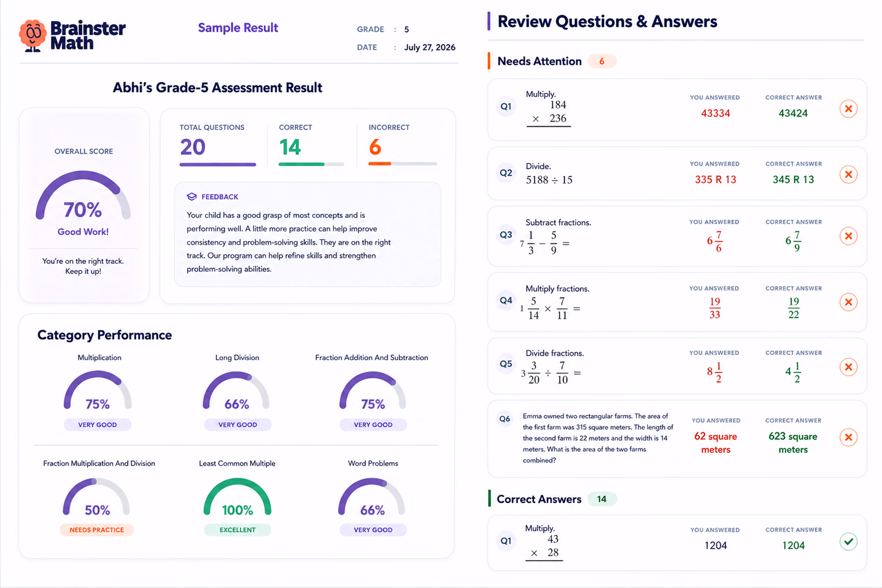
Task: Click the correct answer 345 R 13
Action: point(793,180)
